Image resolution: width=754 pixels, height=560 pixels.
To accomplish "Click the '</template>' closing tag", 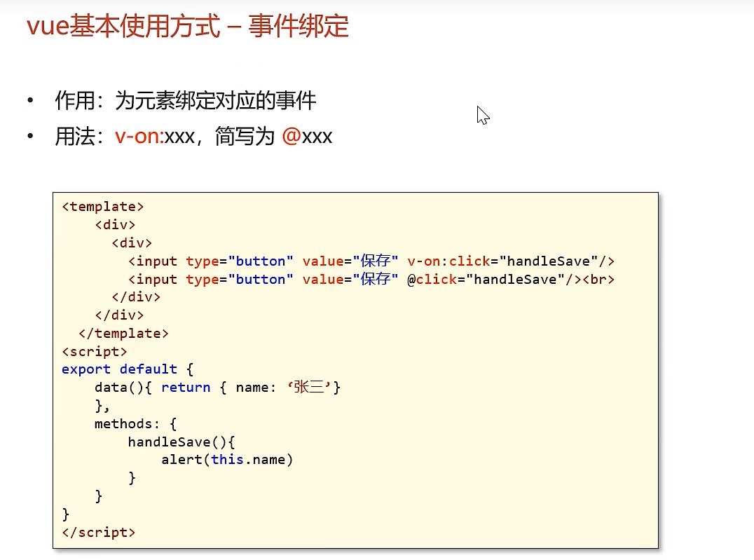I will 123,334.
